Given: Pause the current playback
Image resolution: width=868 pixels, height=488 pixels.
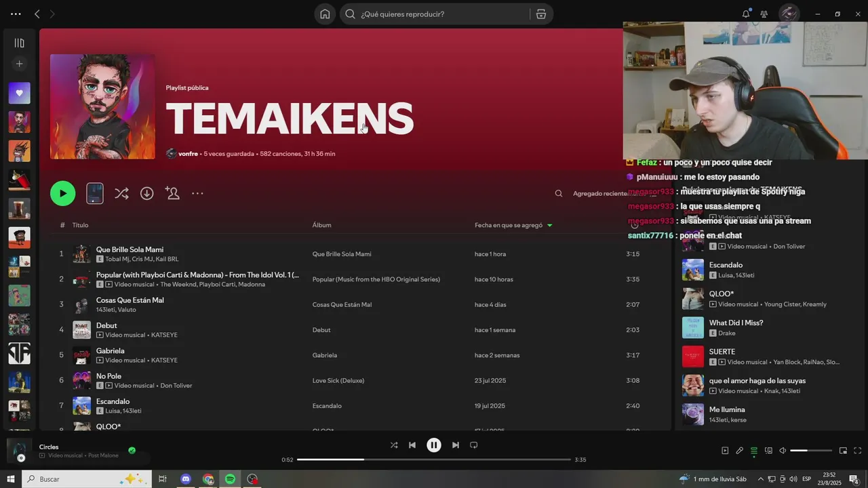Looking at the screenshot, I should pyautogui.click(x=434, y=445).
